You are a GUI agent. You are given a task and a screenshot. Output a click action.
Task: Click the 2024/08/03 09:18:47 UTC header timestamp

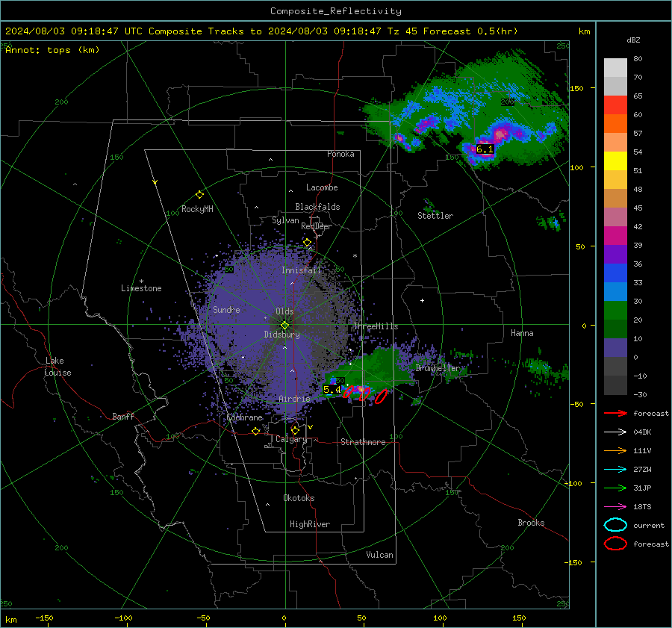coord(74,31)
